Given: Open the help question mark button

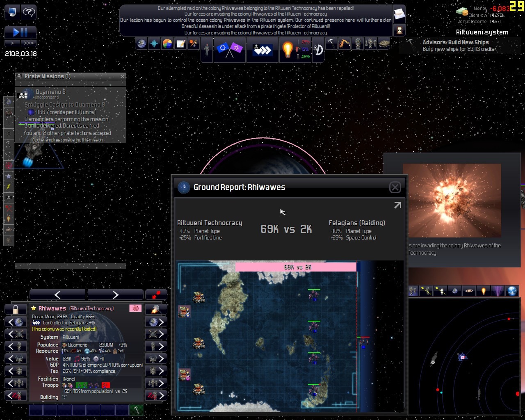Looking at the screenshot, I should [x=28, y=12].
